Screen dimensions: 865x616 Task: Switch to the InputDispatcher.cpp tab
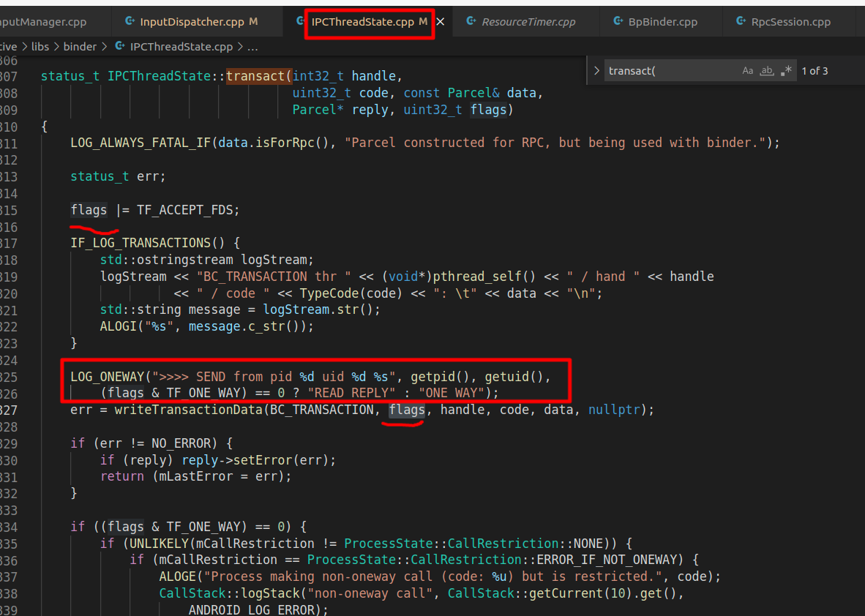[192, 22]
